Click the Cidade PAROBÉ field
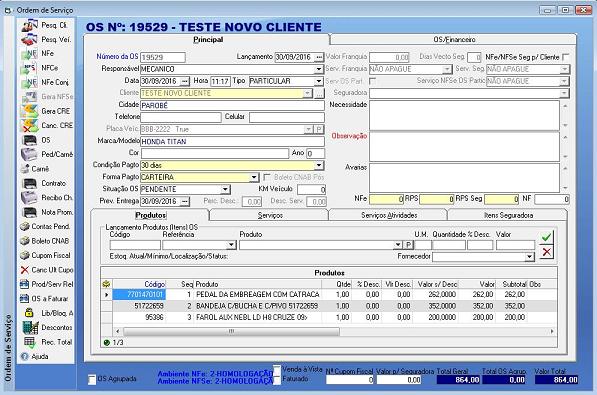This screenshot has width=597, height=395. pyautogui.click(x=232, y=106)
